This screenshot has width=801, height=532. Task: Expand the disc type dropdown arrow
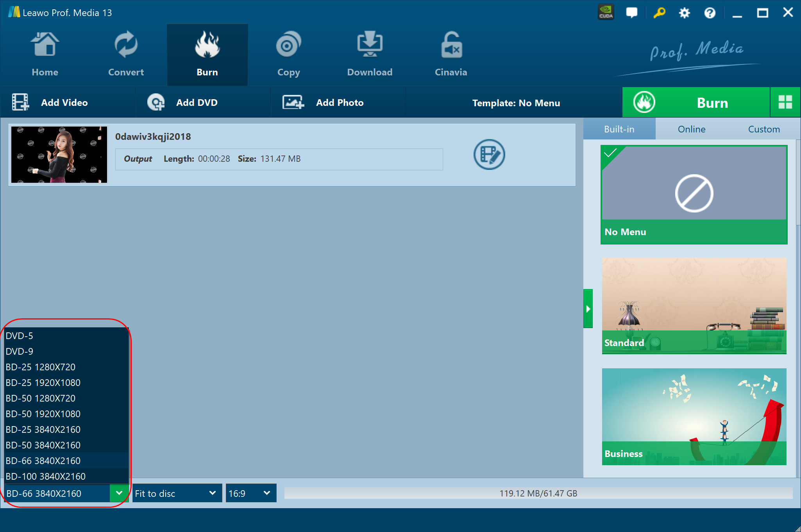point(119,493)
